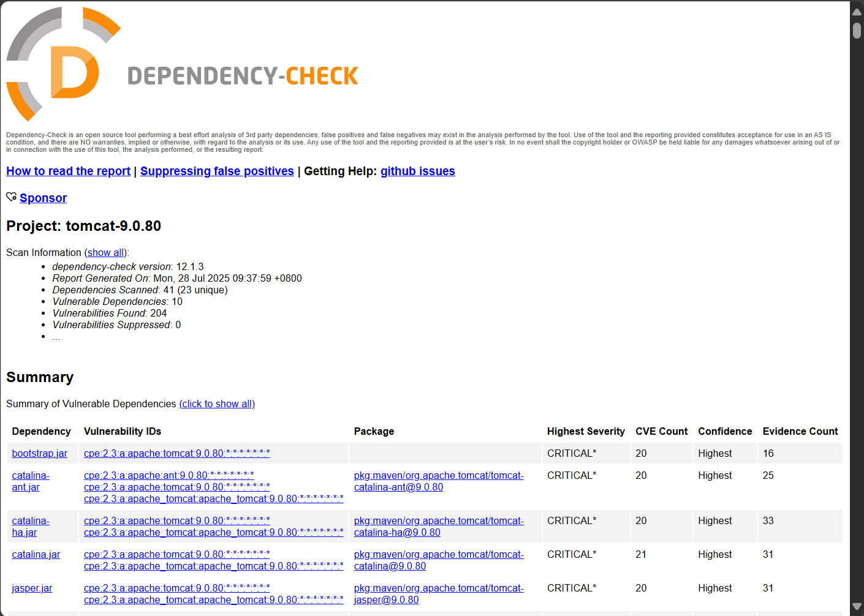Click evidence count 33 for catalina-ha.jar
Screen dimensions: 864x616
(768, 520)
